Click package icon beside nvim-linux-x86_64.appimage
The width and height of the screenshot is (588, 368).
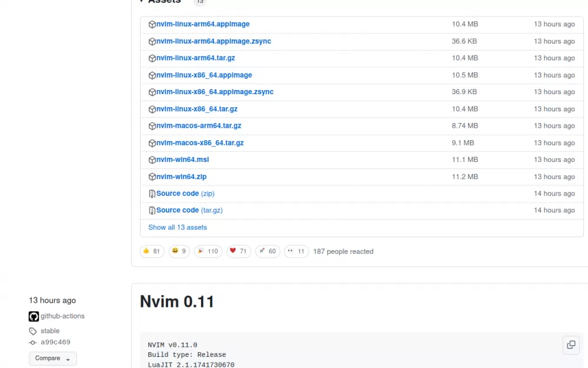tap(152, 75)
